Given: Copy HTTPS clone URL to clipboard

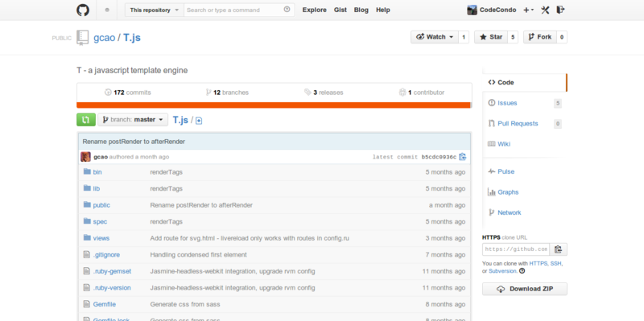Looking at the screenshot, I should click(558, 249).
